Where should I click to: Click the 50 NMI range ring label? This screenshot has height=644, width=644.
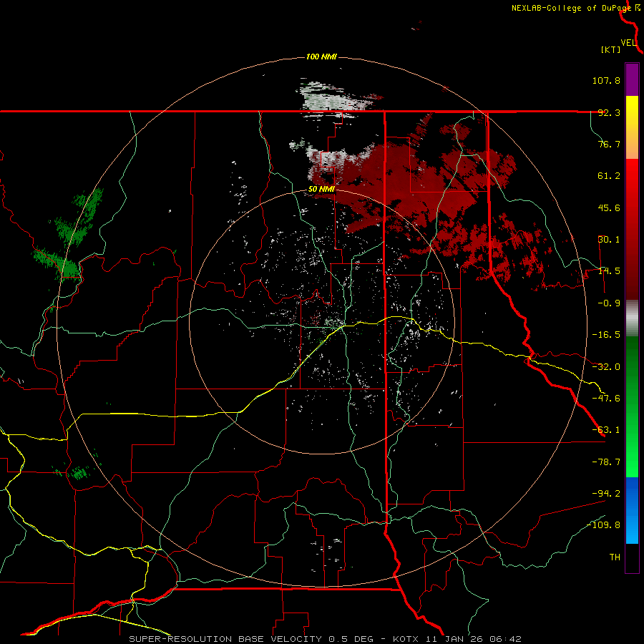[x=321, y=190]
